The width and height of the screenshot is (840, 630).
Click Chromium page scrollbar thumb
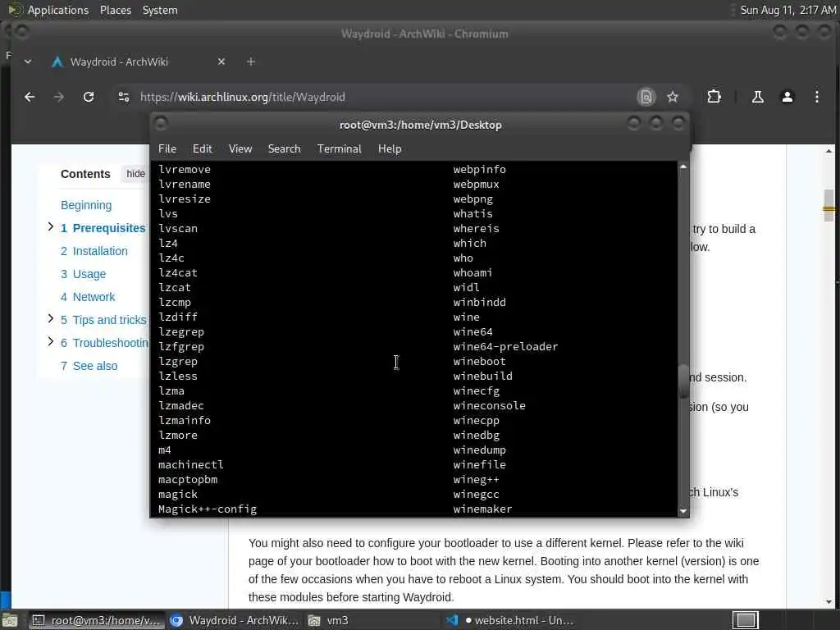tap(829, 205)
